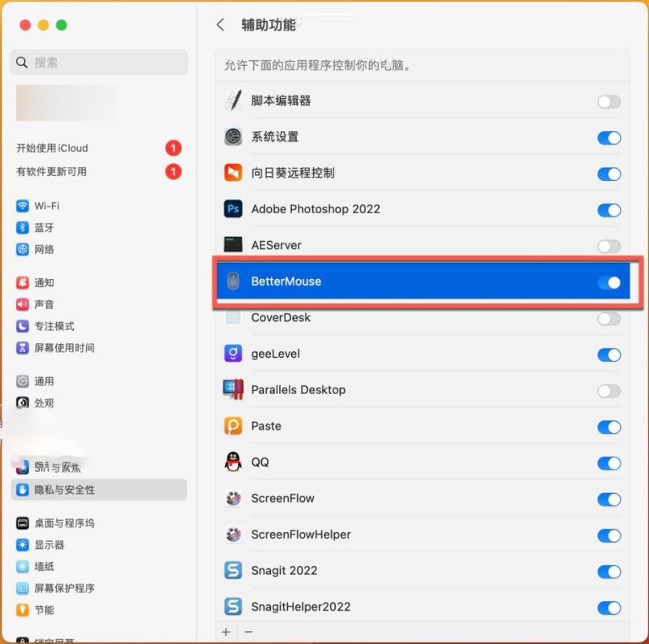Add an app with plus button
649x644 pixels.
tap(226, 632)
